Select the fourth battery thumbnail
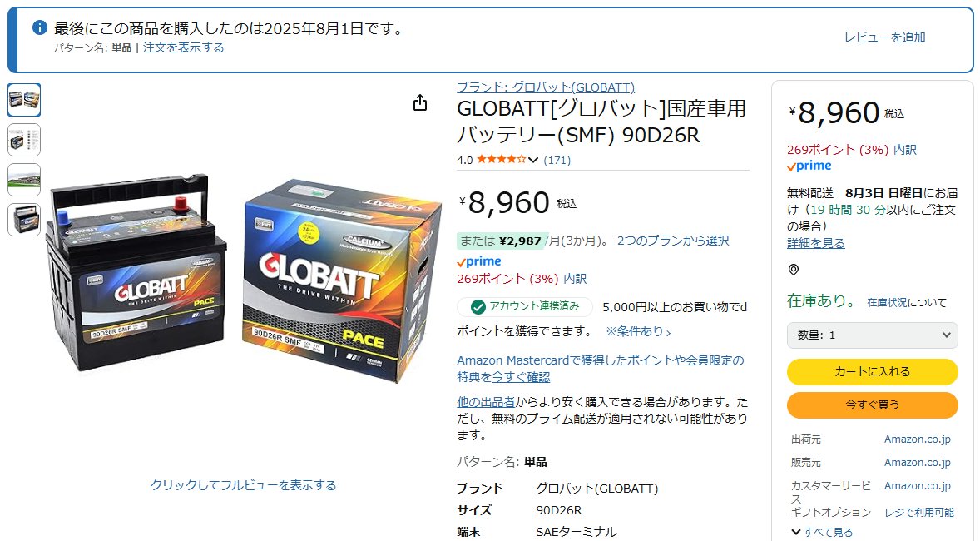Image resolution: width=980 pixels, height=541 pixels. click(x=24, y=220)
